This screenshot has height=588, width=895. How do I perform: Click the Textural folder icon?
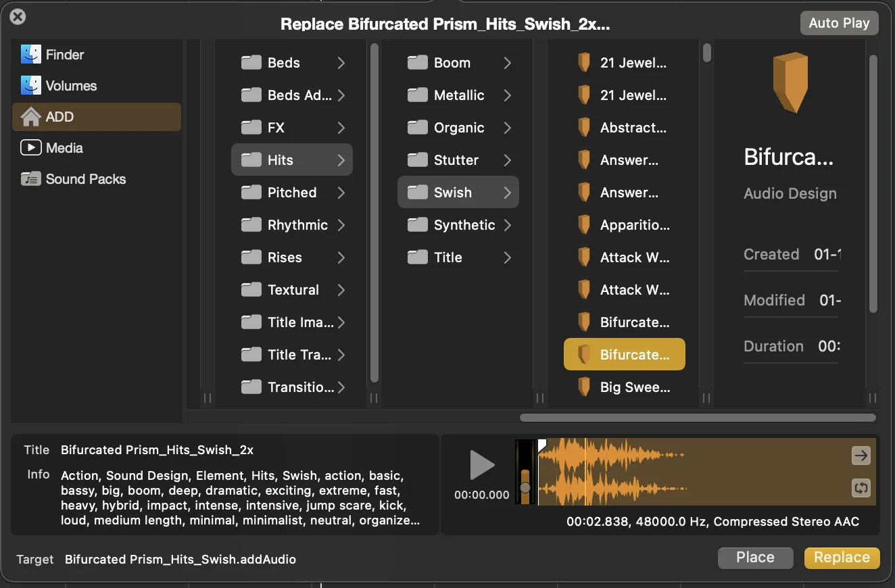point(251,290)
